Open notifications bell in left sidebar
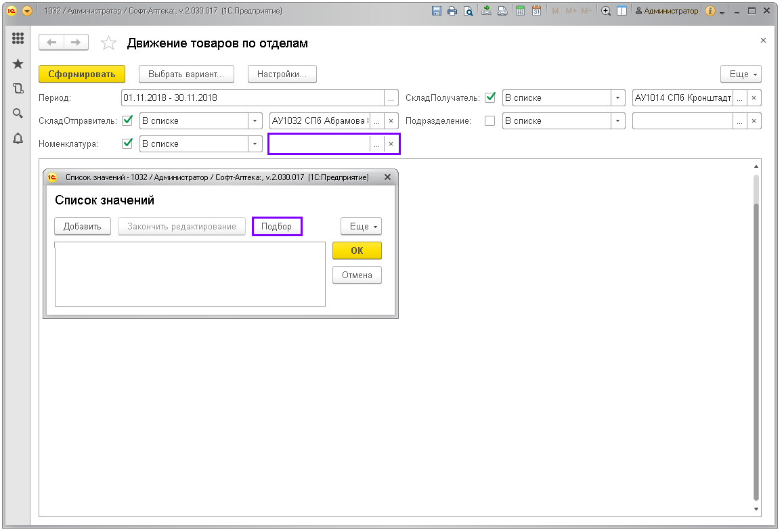784x532 pixels. [18, 139]
